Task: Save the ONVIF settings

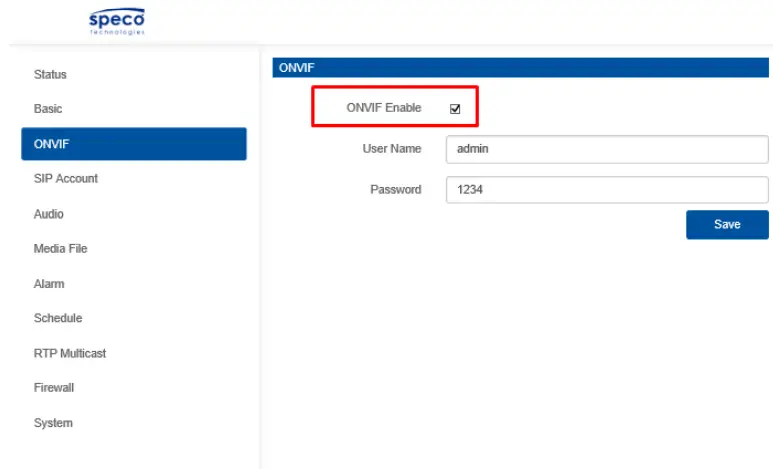Action: [x=727, y=225]
